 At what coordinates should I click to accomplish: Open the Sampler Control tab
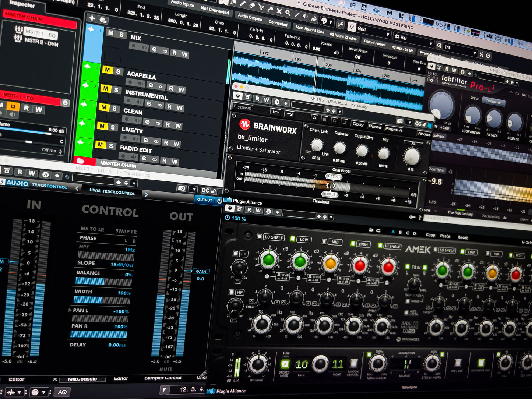(163, 378)
